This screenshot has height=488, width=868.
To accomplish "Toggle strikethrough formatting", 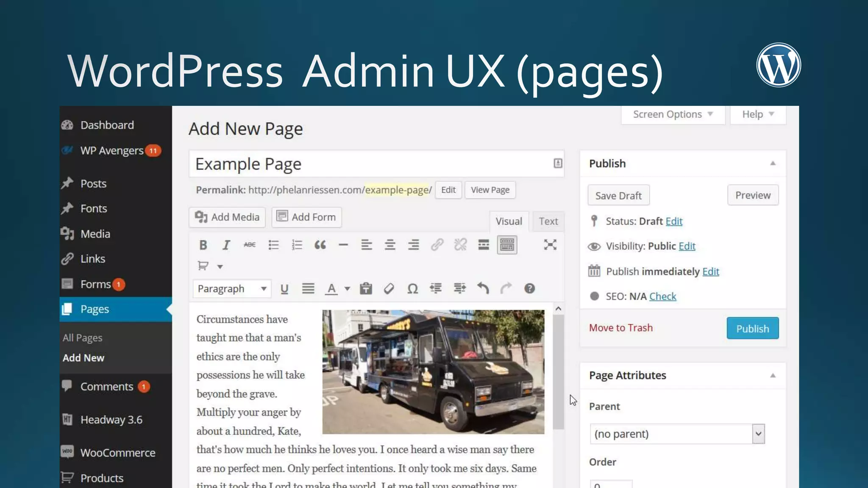I will (x=250, y=245).
